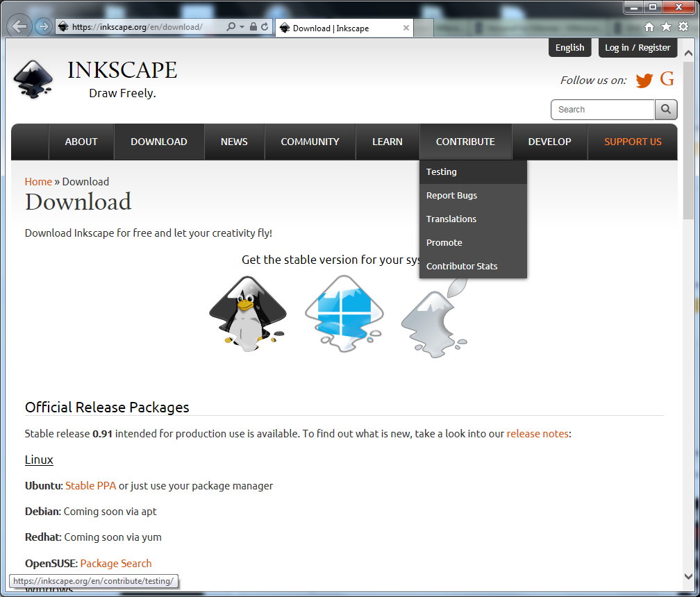Open the NEWS navigation menu

(x=234, y=142)
